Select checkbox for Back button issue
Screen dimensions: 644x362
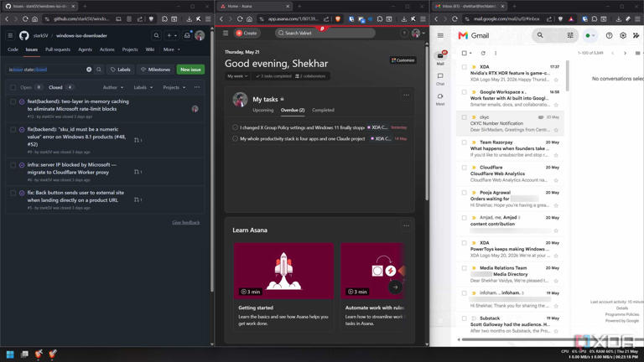pyautogui.click(x=13, y=193)
